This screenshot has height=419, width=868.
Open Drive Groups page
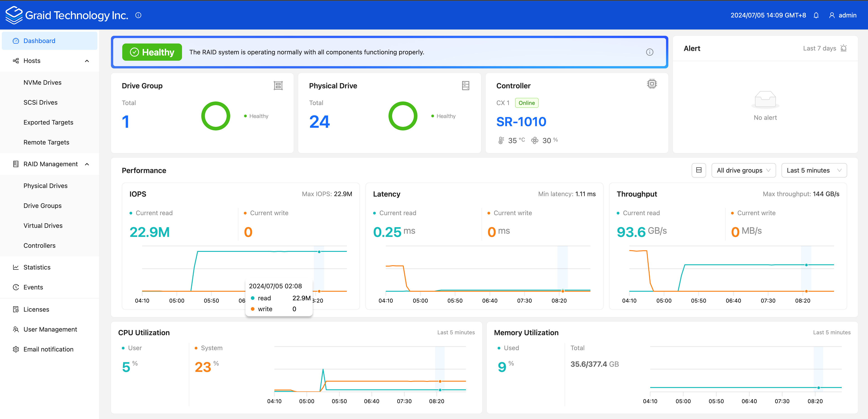(x=43, y=206)
